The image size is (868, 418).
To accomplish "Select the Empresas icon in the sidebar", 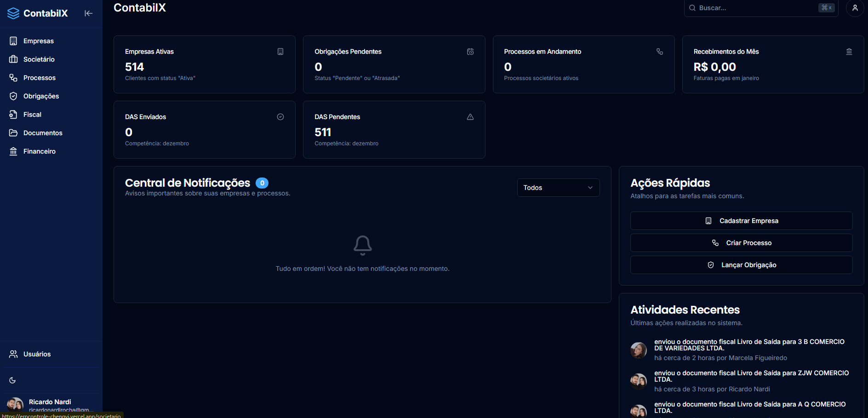I will [13, 40].
